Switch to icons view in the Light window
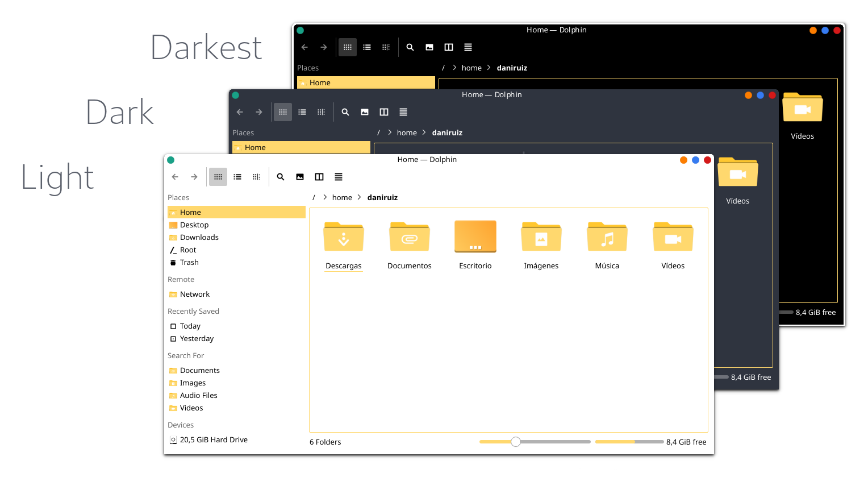This screenshot has height=477, width=868. coord(218,177)
